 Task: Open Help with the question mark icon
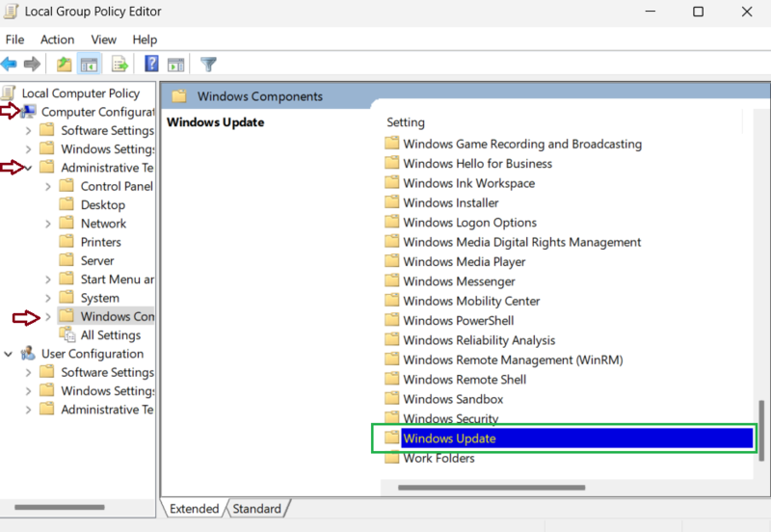point(151,65)
